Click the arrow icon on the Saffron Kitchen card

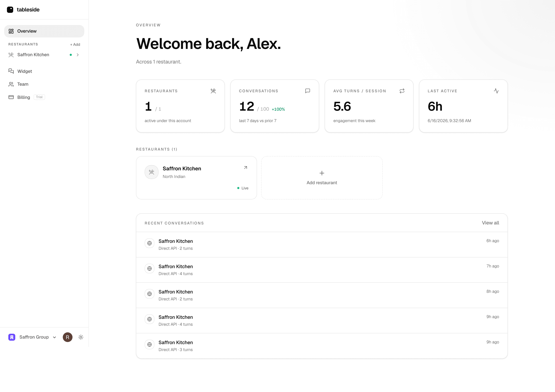coord(245,168)
